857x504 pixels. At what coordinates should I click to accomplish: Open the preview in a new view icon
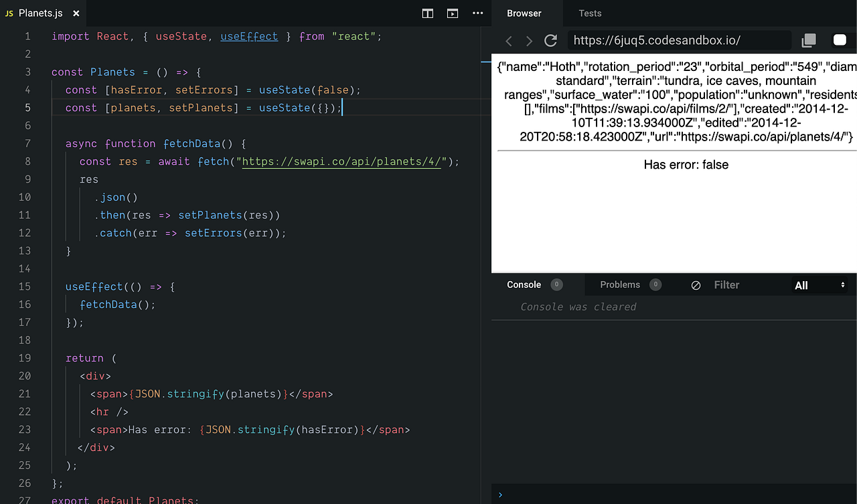(453, 13)
